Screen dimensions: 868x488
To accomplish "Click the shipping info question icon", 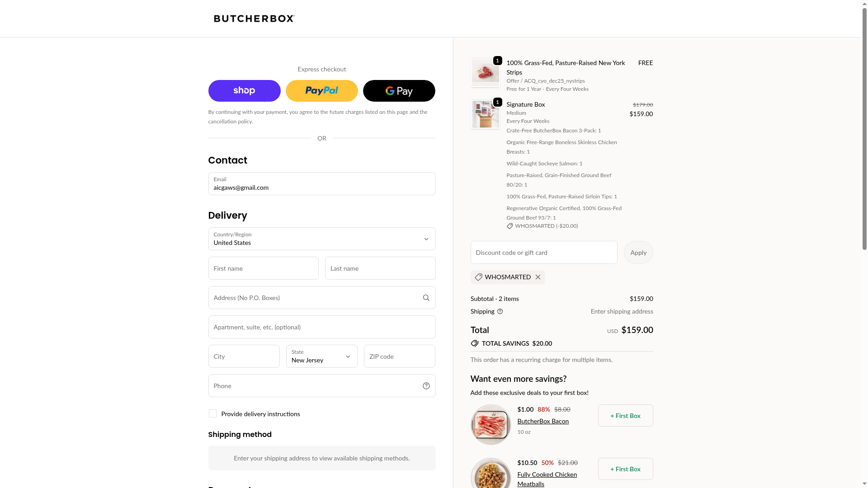I will [500, 311].
